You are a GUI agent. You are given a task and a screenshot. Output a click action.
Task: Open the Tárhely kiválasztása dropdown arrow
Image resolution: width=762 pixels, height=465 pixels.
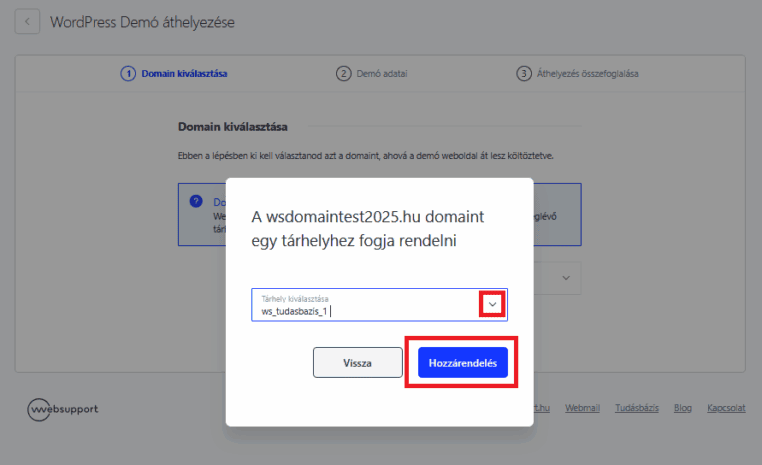tap(492, 305)
